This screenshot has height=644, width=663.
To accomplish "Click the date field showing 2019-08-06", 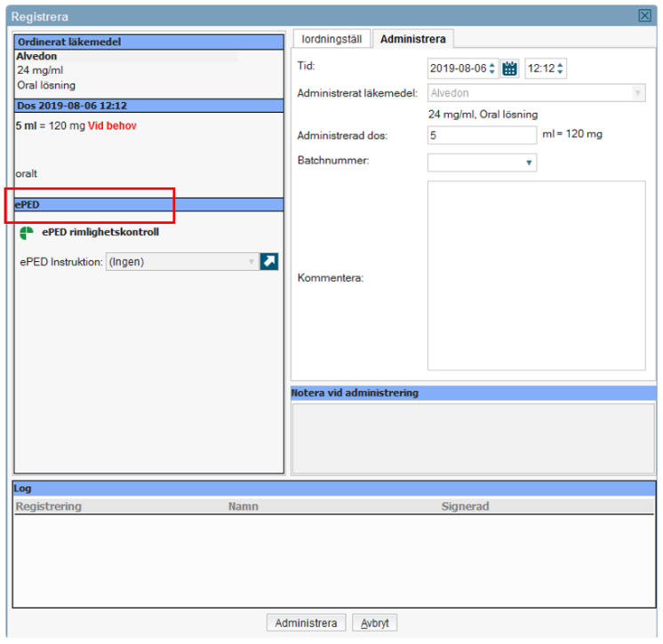I will pyautogui.click(x=457, y=68).
